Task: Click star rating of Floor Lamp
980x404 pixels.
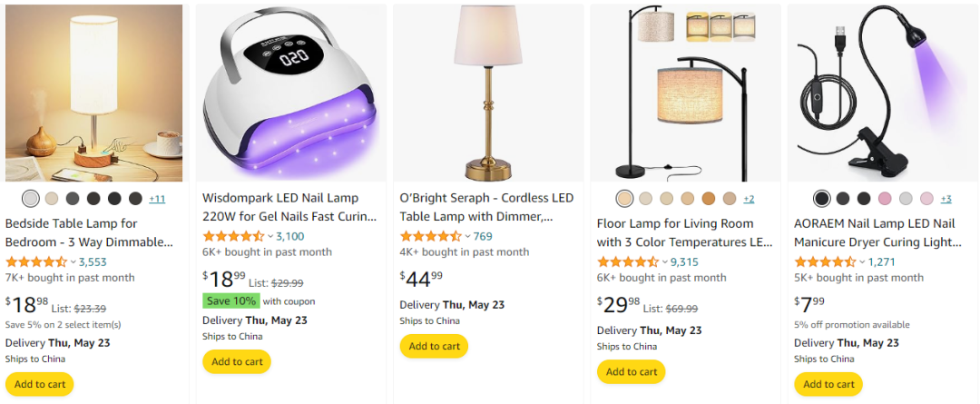Action: 628,261
